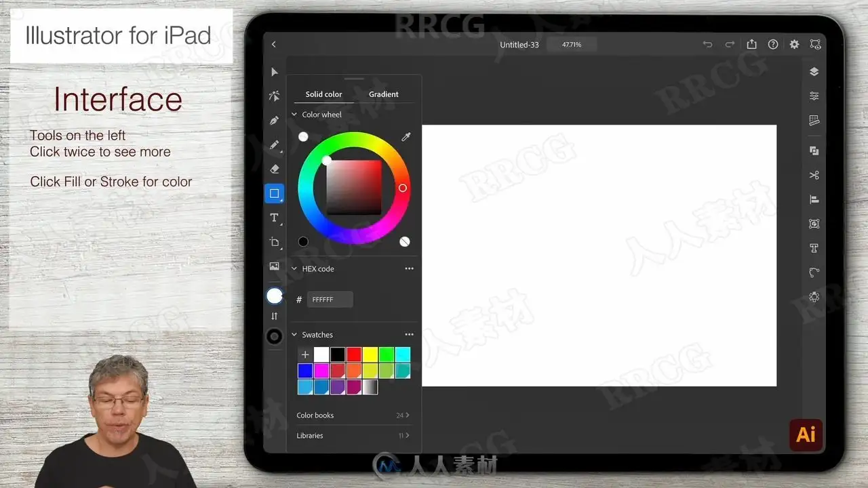Select the highlighted Rectangle shape tool
Screen dimensions: 868x488
(274, 193)
